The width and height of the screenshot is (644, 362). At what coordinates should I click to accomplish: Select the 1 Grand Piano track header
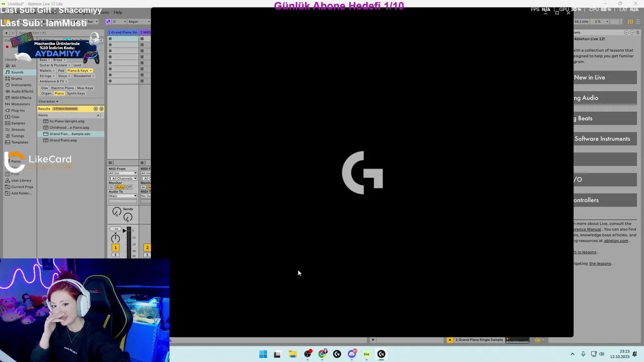click(x=123, y=32)
